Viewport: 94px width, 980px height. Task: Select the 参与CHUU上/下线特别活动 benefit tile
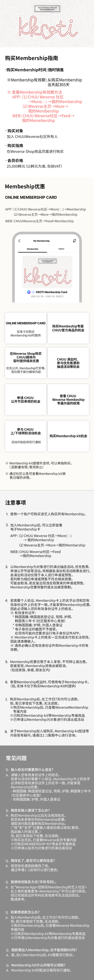click(26, 436)
